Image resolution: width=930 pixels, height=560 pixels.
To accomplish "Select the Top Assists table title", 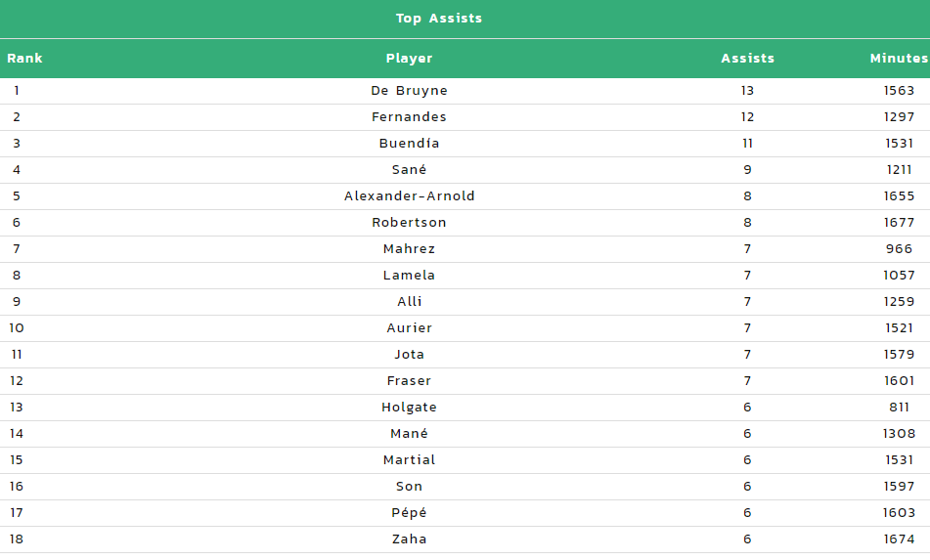I will tap(439, 19).
